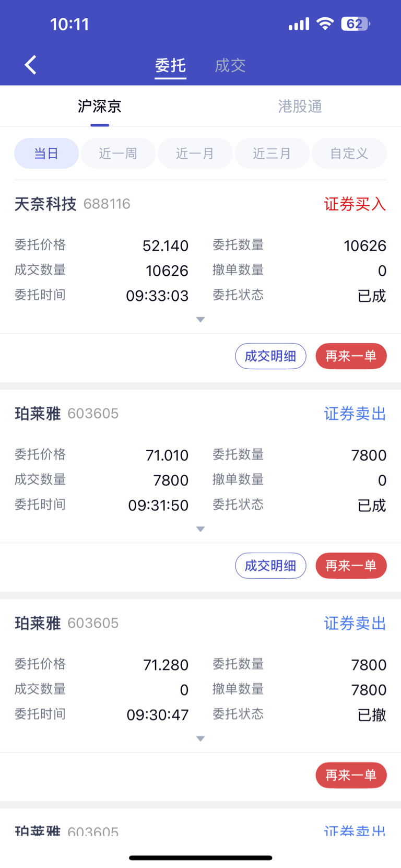The height and width of the screenshot is (868, 401).
Task: Open 成交明细 for 珀莱雅 71.010 order
Action: click(x=270, y=566)
